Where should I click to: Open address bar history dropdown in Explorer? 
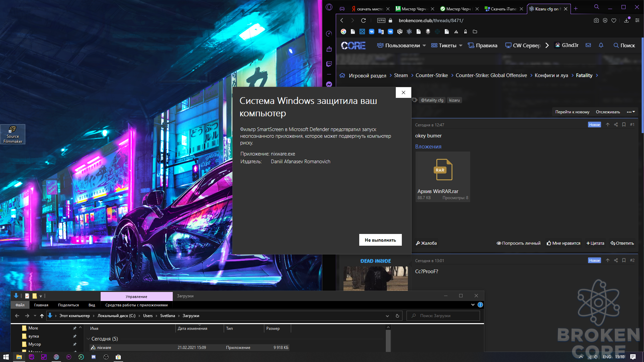pyautogui.click(x=387, y=316)
